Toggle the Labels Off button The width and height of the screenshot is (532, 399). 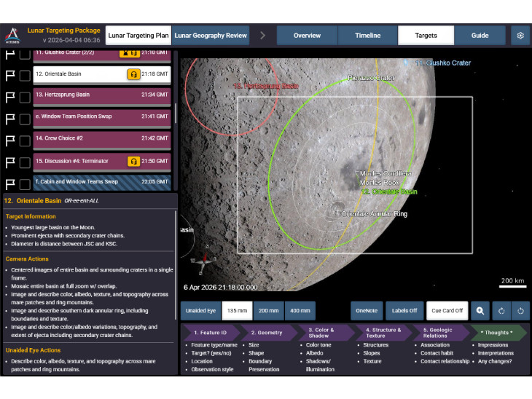point(403,311)
